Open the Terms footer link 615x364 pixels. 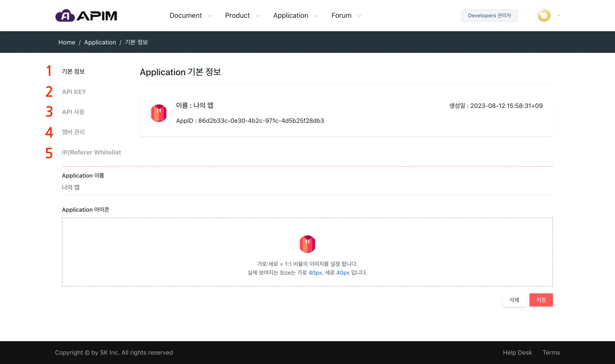click(x=551, y=353)
